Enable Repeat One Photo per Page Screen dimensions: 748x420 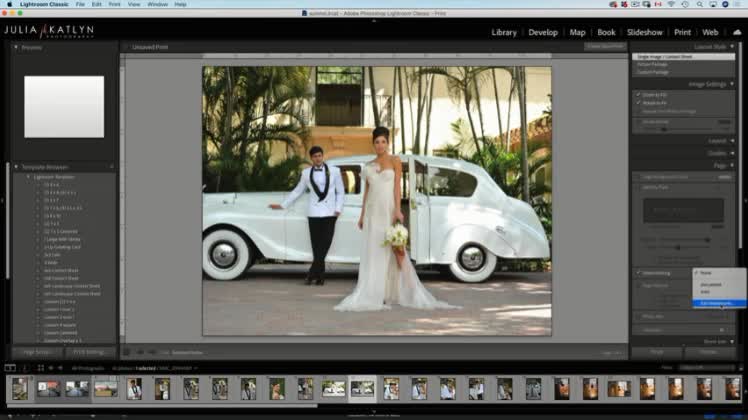coord(638,111)
